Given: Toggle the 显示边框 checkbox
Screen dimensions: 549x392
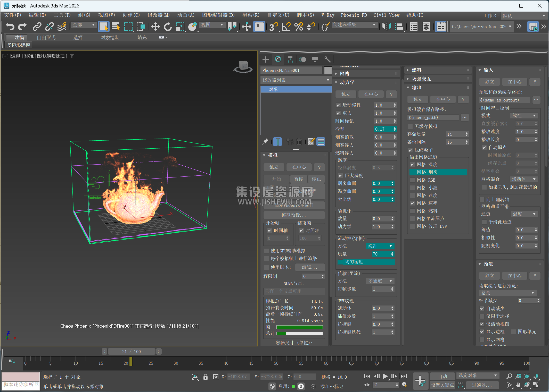Looking at the screenshot, I should click(482, 332).
